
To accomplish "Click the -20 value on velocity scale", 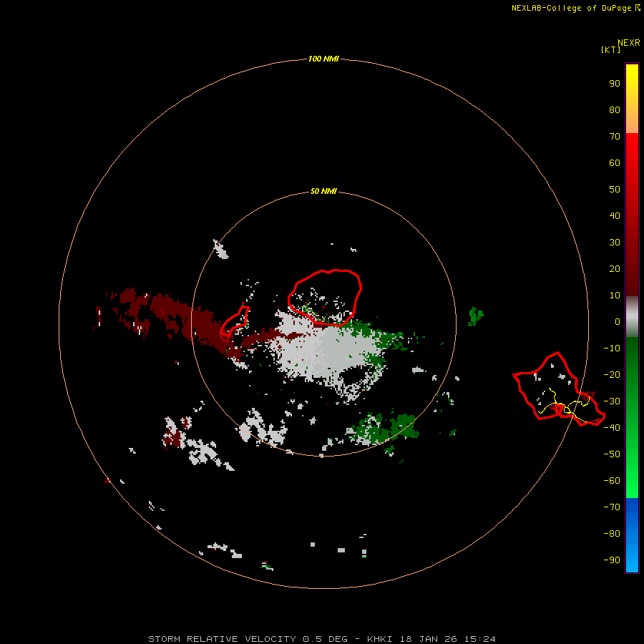I will pyautogui.click(x=612, y=374).
